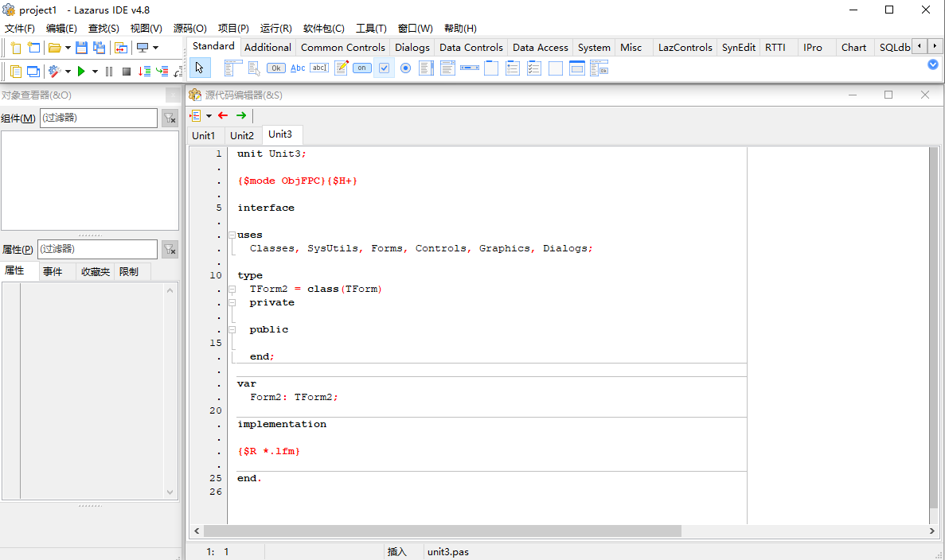Image resolution: width=945 pixels, height=560 pixels.
Task: Pause program execution
Action: point(109,72)
